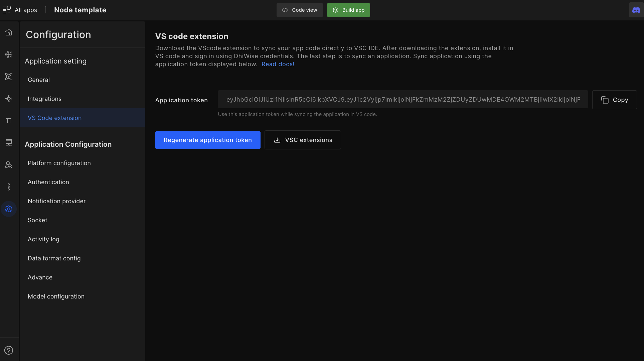Select General settings
Image resolution: width=644 pixels, height=361 pixels.
pyautogui.click(x=83, y=80)
